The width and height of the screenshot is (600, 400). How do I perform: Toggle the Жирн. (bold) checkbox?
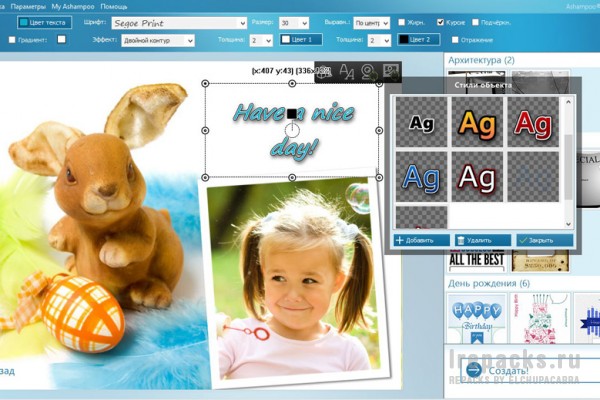(x=401, y=22)
